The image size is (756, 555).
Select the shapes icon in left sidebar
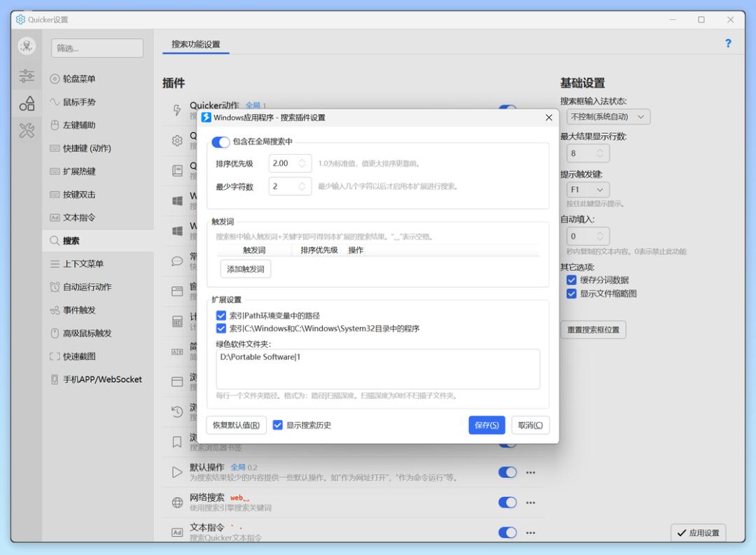pyautogui.click(x=27, y=103)
